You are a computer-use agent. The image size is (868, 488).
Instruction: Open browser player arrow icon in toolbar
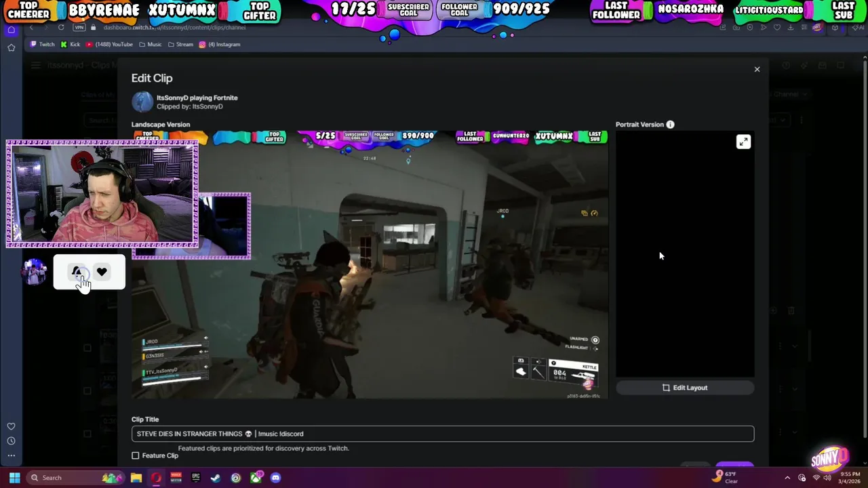point(764,28)
